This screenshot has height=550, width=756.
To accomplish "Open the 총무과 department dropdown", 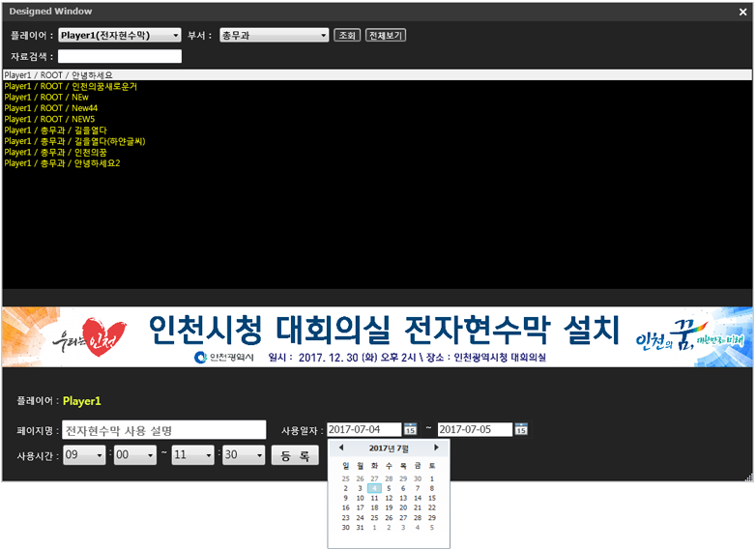I will point(274,35).
